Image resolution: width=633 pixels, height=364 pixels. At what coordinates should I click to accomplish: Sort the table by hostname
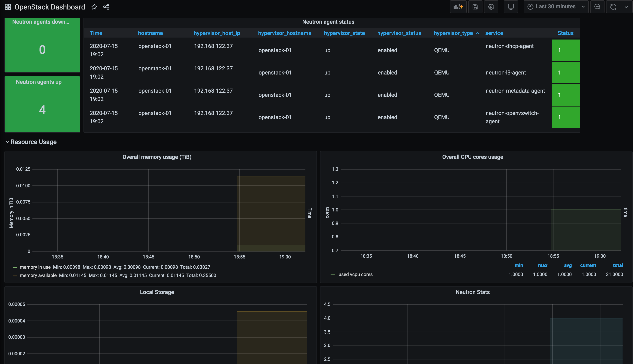[x=150, y=33]
